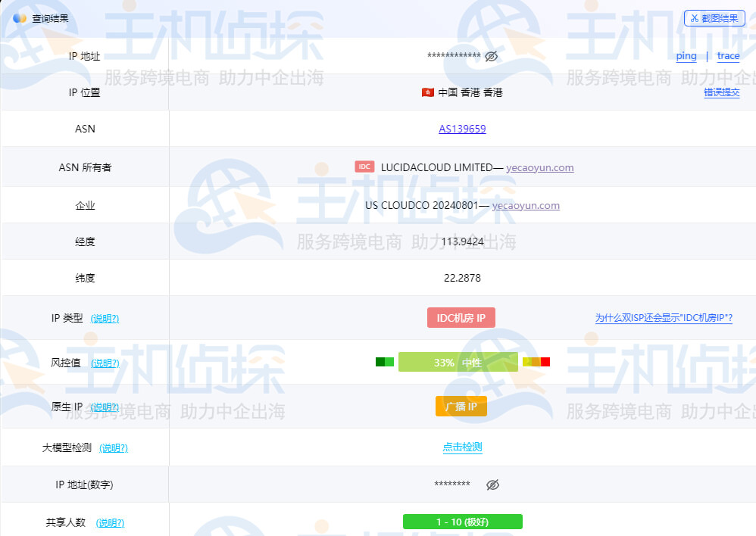
Task: Click the IDC badge before LUCIDACLOUD LIMITED
Action: point(364,166)
